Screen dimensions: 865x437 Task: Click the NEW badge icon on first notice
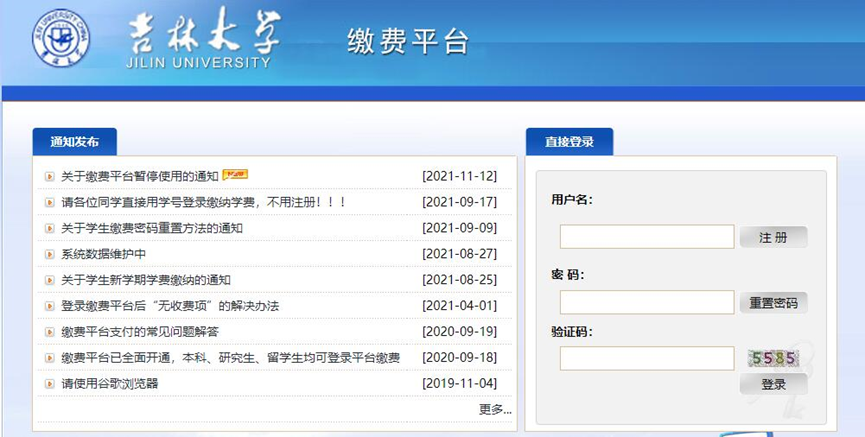pyautogui.click(x=235, y=175)
